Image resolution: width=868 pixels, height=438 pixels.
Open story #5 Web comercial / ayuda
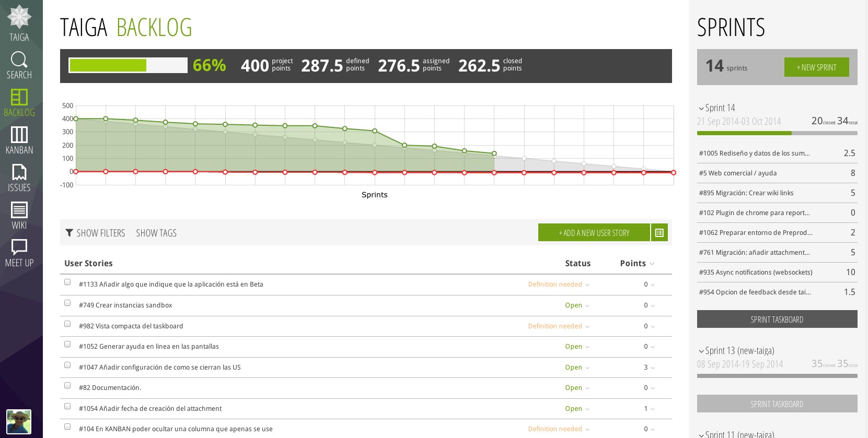pyautogui.click(x=738, y=173)
